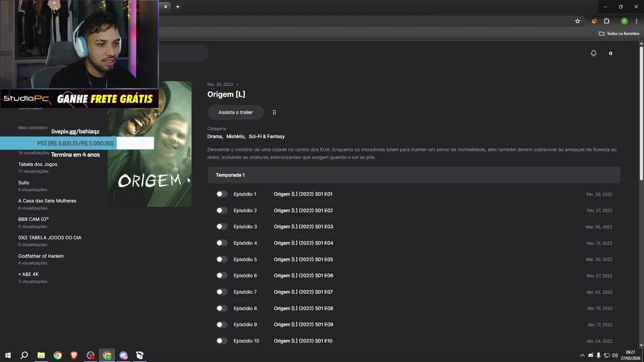The height and width of the screenshot is (362, 644).
Task: Open BBB CAM 02 channel
Action: [33, 219]
